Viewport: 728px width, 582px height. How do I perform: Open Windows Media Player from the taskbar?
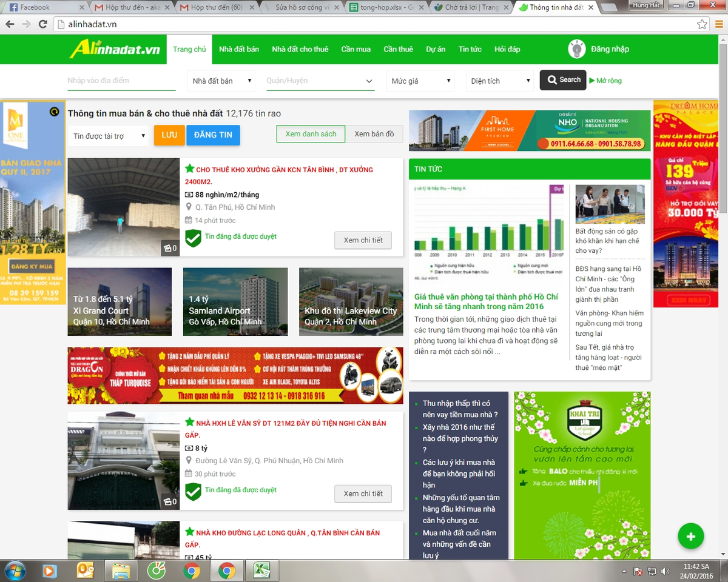(49, 571)
